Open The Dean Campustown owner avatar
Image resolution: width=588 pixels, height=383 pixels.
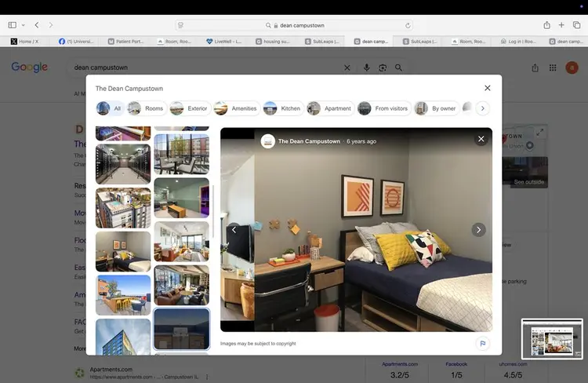coord(268,141)
